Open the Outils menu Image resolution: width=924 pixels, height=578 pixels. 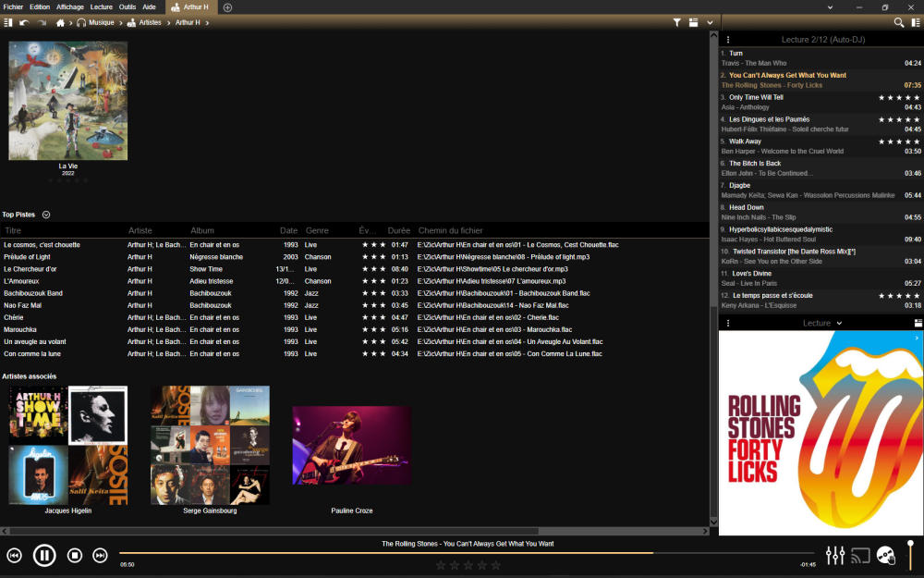(x=128, y=6)
